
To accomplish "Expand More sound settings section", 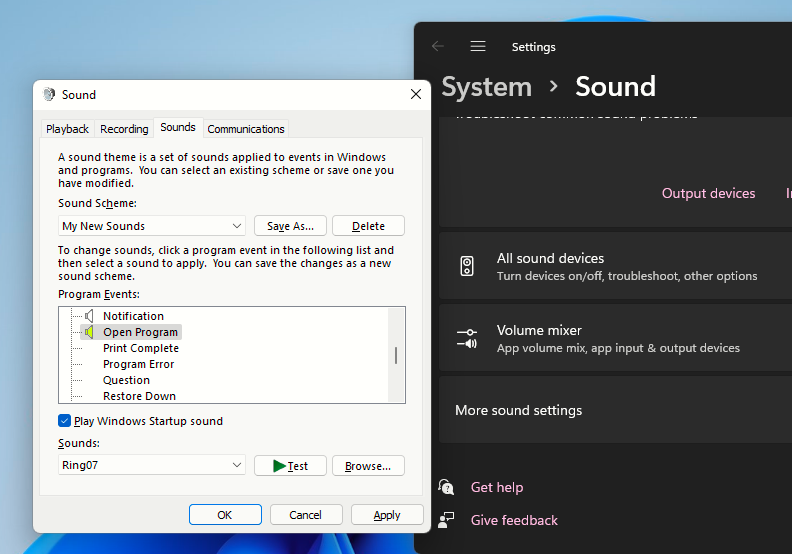I will tap(615, 410).
